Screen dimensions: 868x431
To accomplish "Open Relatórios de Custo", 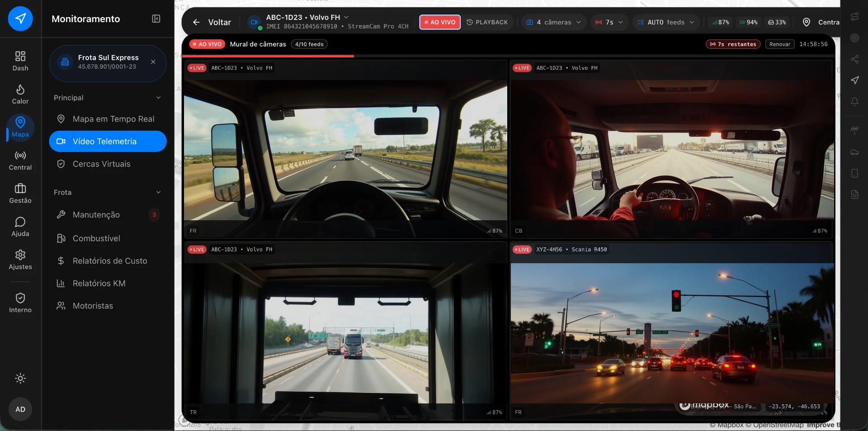I will (108, 261).
